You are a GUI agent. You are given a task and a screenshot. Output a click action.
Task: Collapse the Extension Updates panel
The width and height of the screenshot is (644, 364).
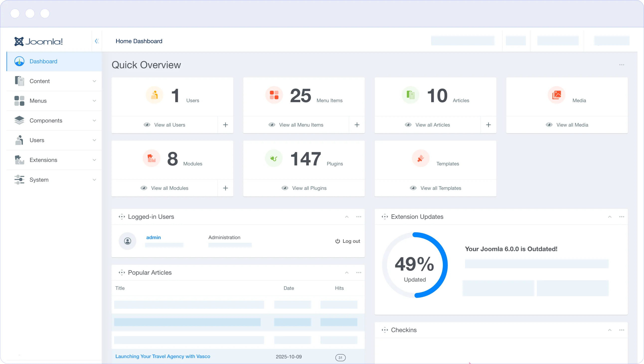pos(610,217)
